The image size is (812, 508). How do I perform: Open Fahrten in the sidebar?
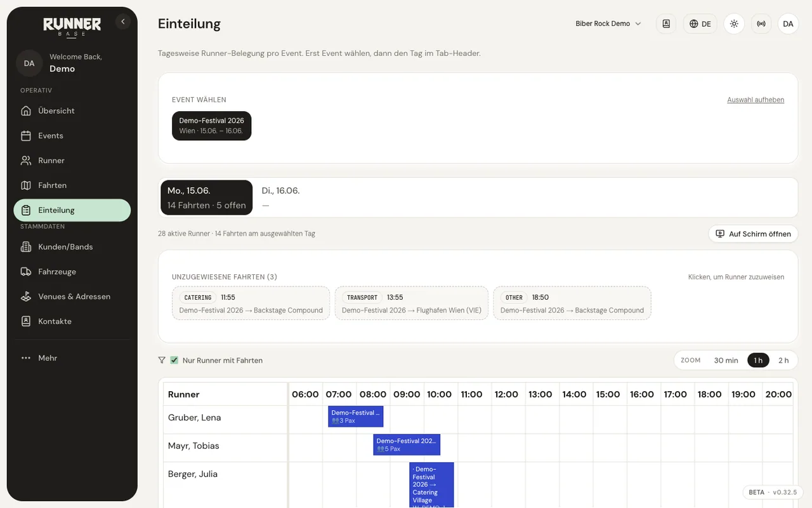point(72,185)
